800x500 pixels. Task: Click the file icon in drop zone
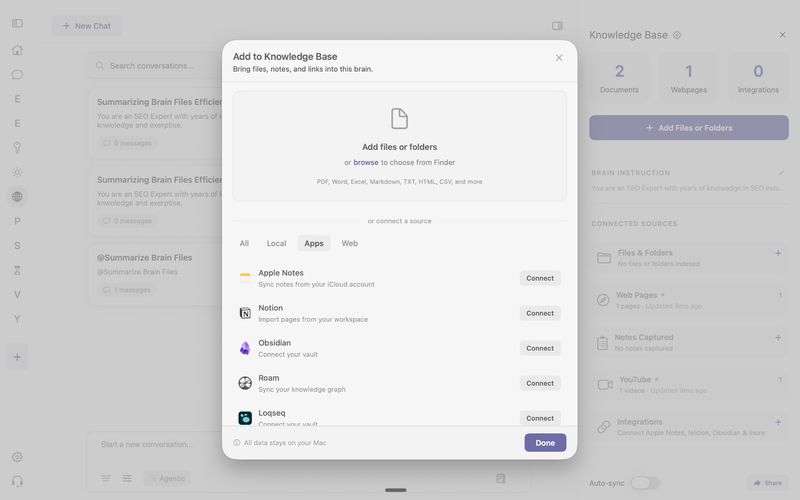pos(399,119)
